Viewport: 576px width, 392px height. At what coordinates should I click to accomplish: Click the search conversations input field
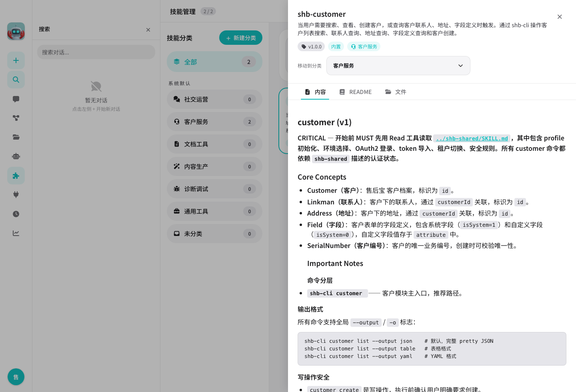click(96, 52)
